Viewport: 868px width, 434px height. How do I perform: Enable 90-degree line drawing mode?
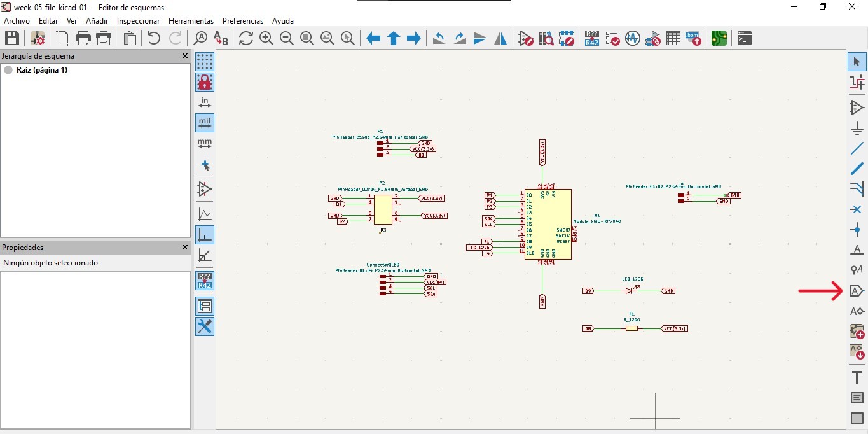click(205, 235)
